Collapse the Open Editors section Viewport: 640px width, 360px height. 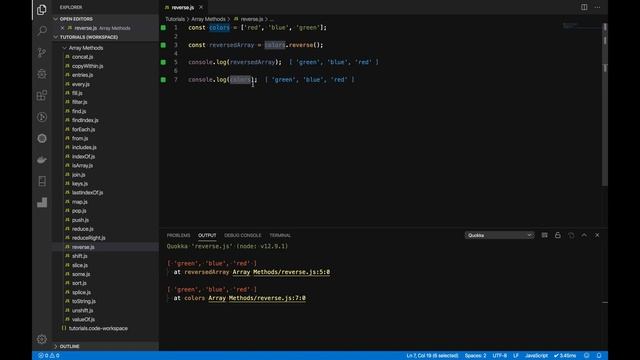[76, 19]
